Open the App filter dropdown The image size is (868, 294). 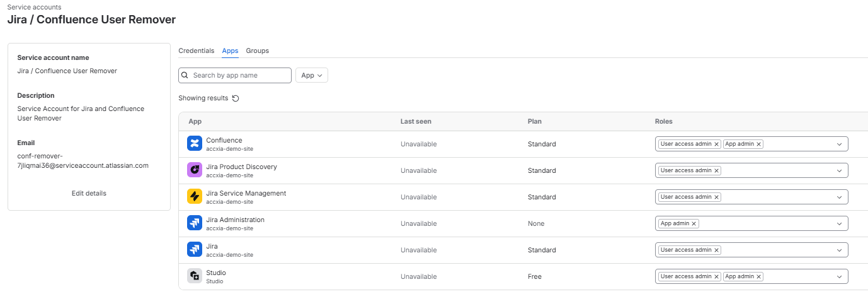tap(312, 75)
